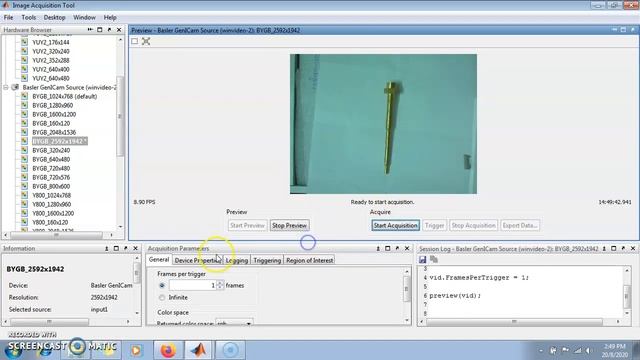Select the highlighted BYGB_2592x1942 format
Screen dimensions: 640x360
click(60, 141)
